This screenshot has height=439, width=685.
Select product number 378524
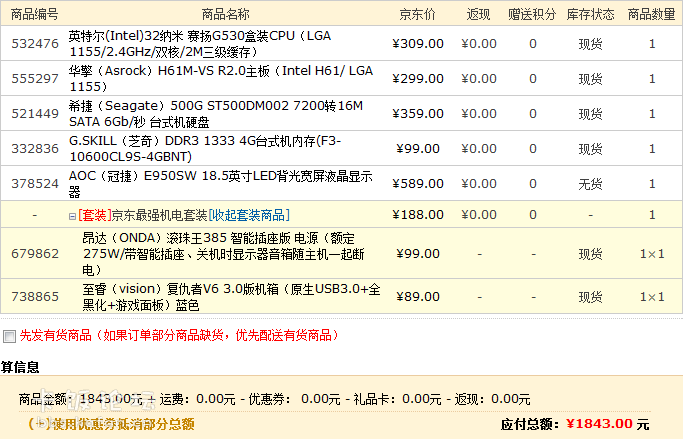coord(35,183)
